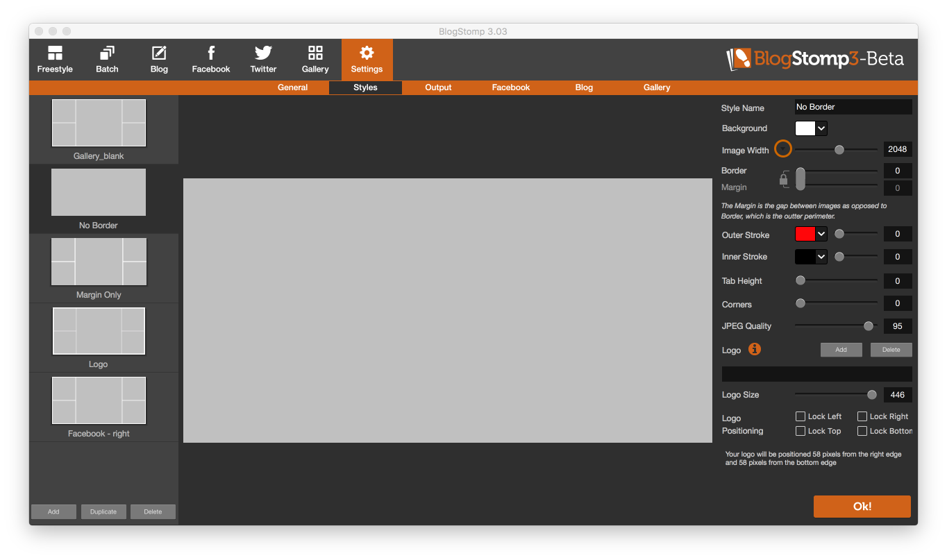This screenshot has width=947, height=560.
Task: Click the Image Width value field
Action: pyautogui.click(x=898, y=149)
